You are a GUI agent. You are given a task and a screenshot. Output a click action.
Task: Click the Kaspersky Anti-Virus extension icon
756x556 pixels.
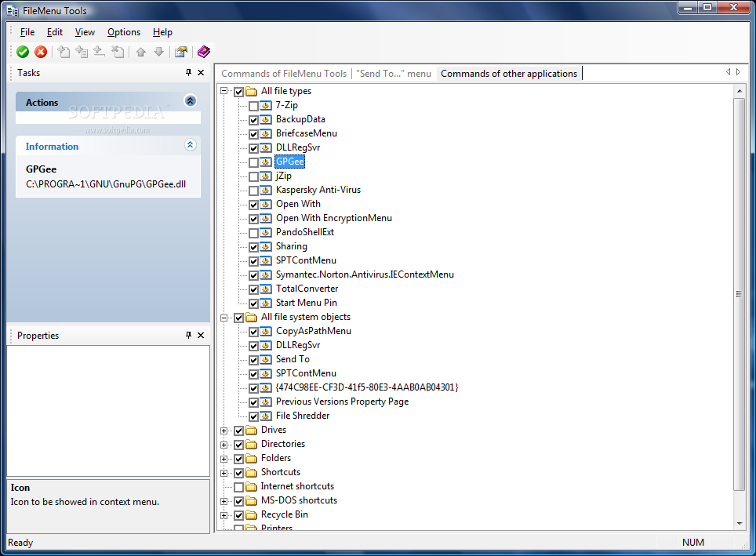(x=266, y=191)
